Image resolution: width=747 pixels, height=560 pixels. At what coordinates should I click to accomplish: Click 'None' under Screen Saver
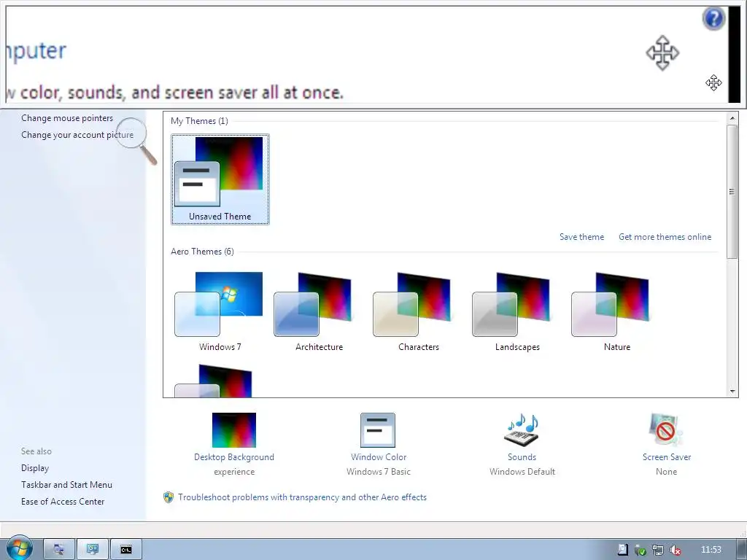pyautogui.click(x=666, y=472)
